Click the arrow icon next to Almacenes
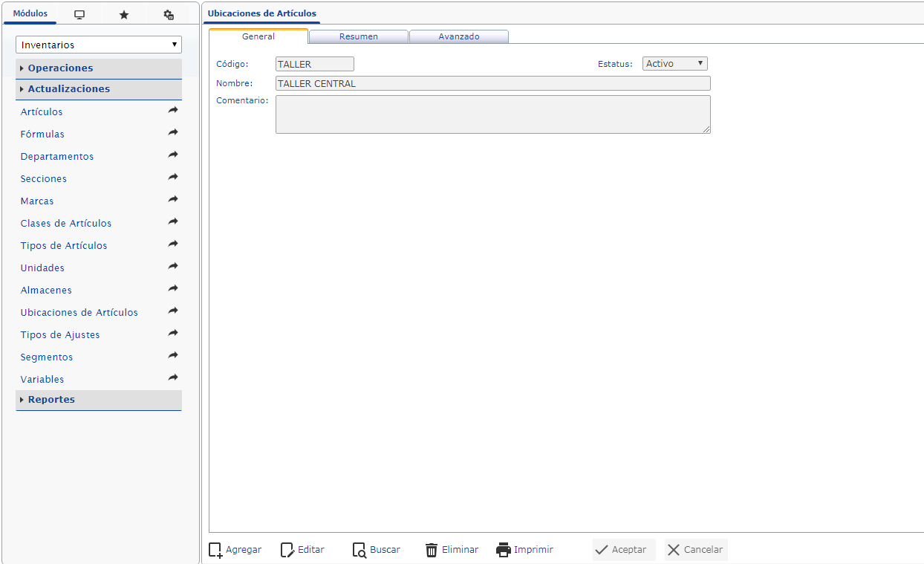Viewport: 924px width, 564px height. pos(173,289)
